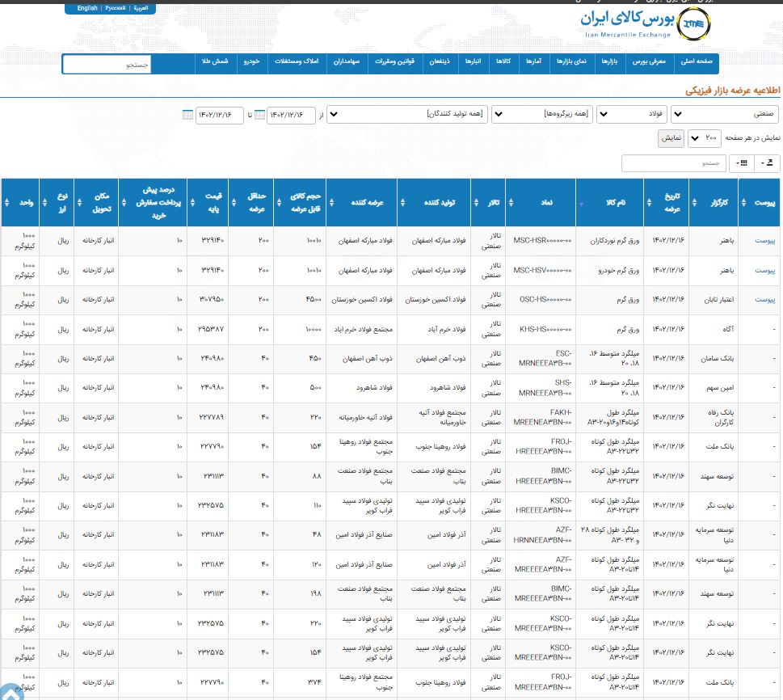Open بازارها menu item
Viewport: 783px width, 700px height.
click(x=609, y=61)
